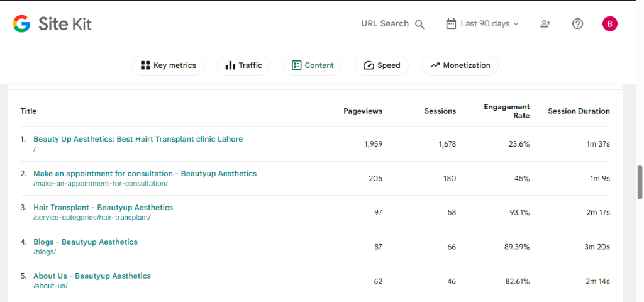Click the /blogs/ URL path
This screenshot has height=302, width=644.
[45, 252]
